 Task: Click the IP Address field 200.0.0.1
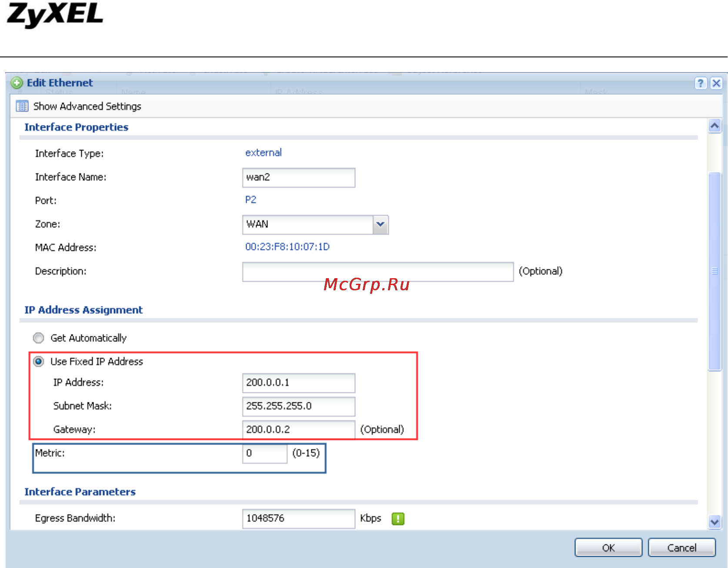(x=298, y=383)
